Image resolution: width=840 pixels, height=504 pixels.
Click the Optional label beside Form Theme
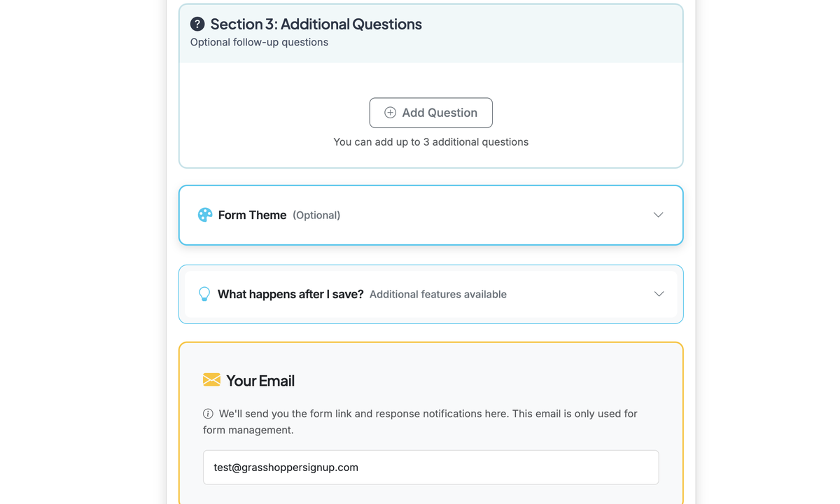316,215
